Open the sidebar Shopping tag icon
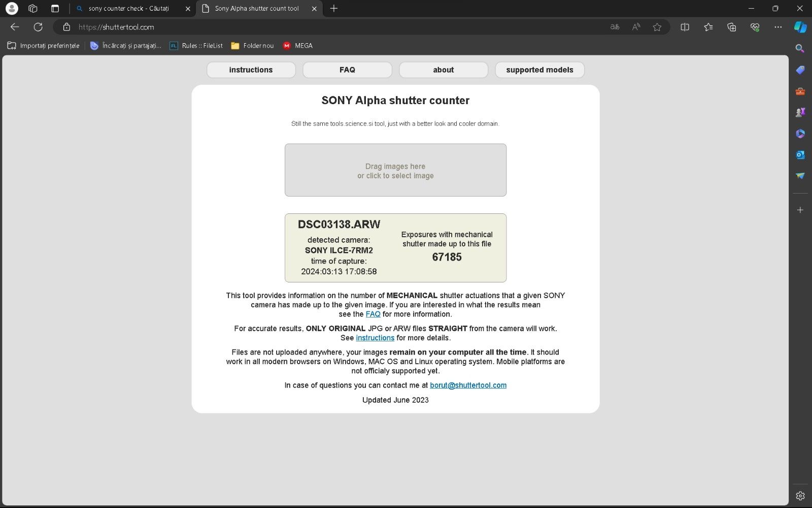 coord(800,70)
